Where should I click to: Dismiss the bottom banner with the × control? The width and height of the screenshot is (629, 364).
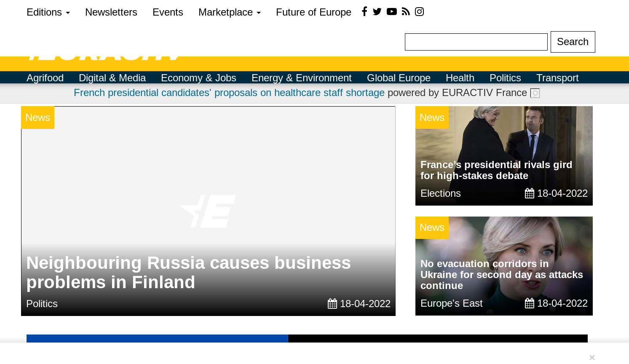pos(592,357)
